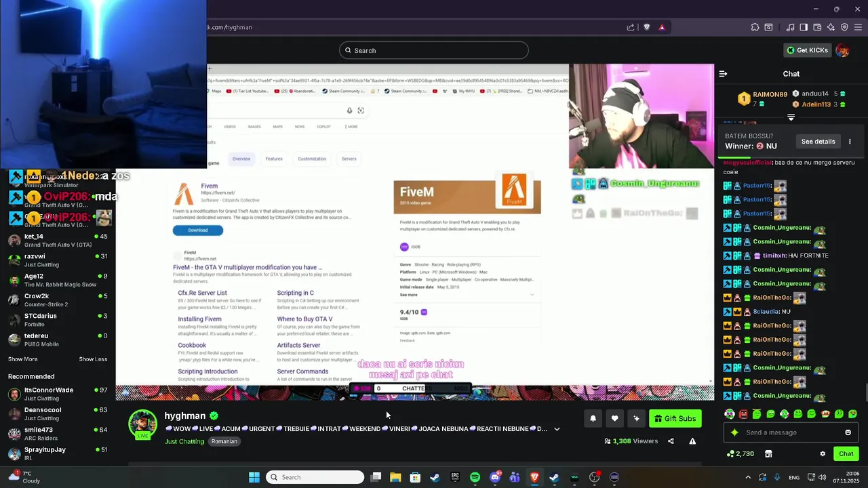Open chat settings gear icon
868x488 pixels.
coord(823,454)
